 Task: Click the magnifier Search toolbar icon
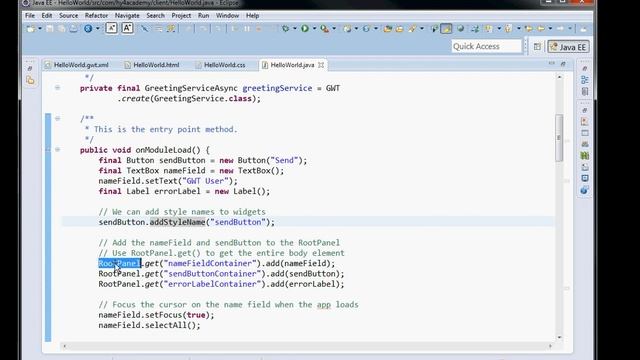pyautogui.click(x=413, y=29)
